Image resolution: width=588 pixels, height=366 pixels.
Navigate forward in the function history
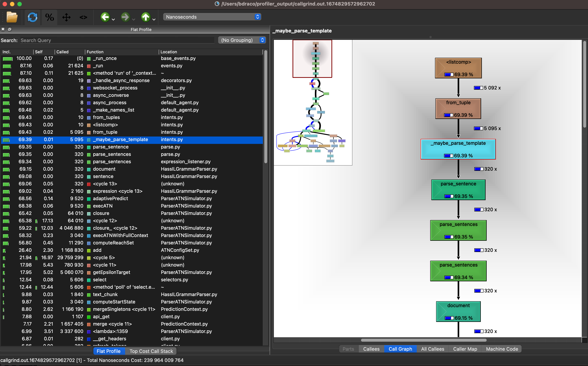(x=125, y=17)
